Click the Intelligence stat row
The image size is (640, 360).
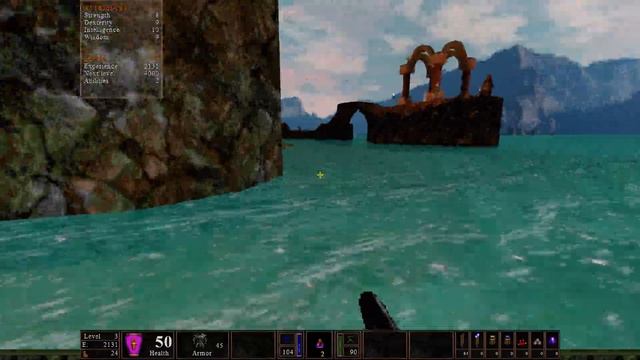121,30
